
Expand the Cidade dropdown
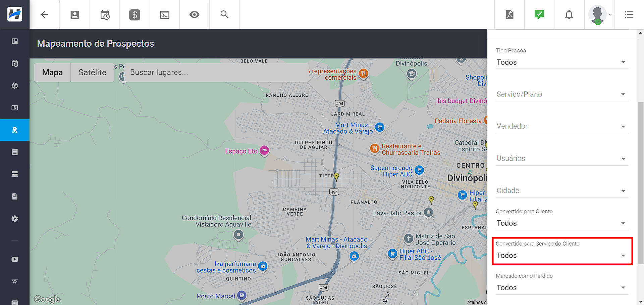tap(562, 191)
